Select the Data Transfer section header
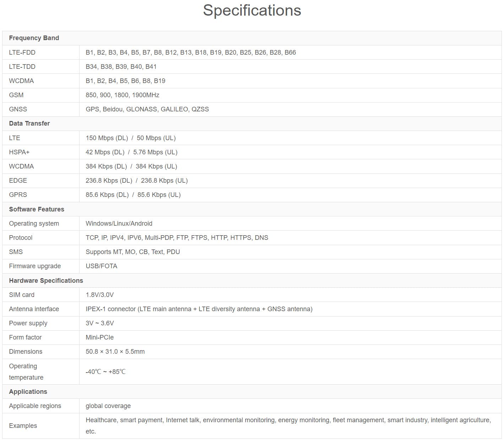This screenshot has width=504, height=441. 29,123
